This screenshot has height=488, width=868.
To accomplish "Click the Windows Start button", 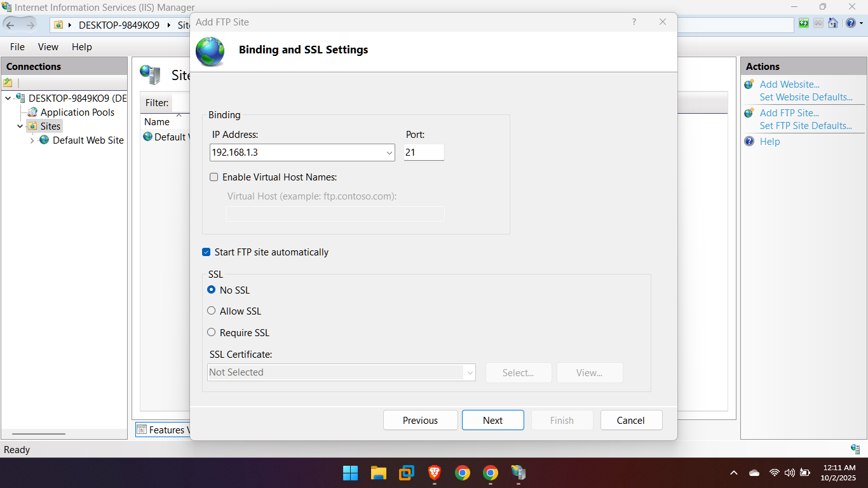I will [351, 473].
